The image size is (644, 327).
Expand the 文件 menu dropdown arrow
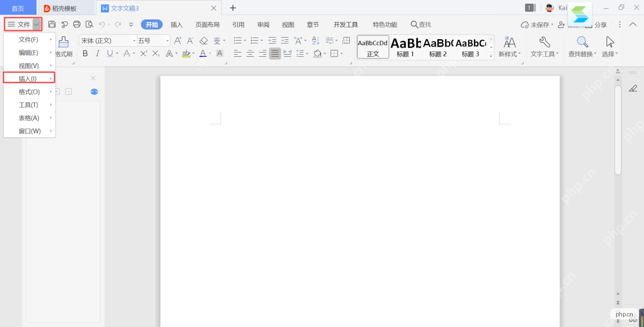coord(36,24)
